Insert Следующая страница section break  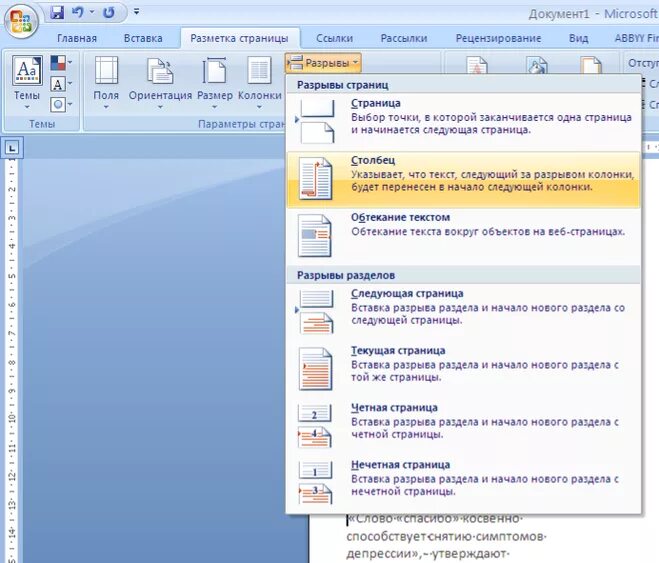click(x=463, y=312)
